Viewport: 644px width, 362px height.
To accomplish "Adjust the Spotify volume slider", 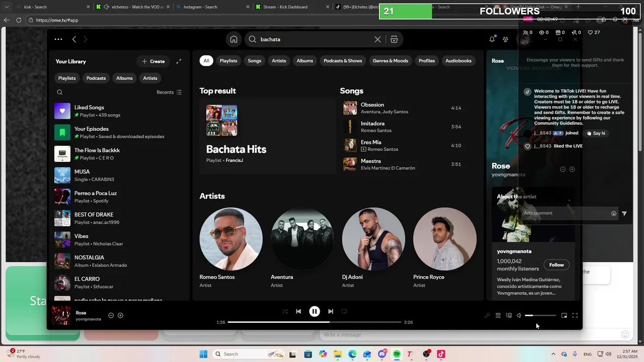I will click(540, 315).
